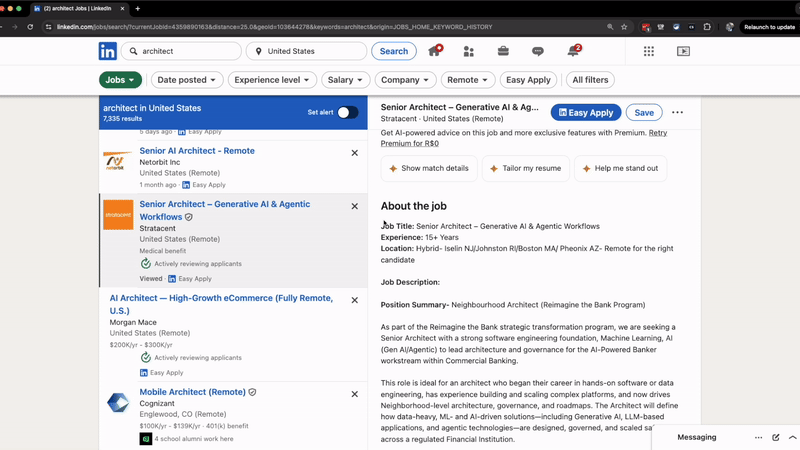Open the Home icon in navbar
Image resolution: width=800 pixels, height=450 pixels.
(435, 51)
